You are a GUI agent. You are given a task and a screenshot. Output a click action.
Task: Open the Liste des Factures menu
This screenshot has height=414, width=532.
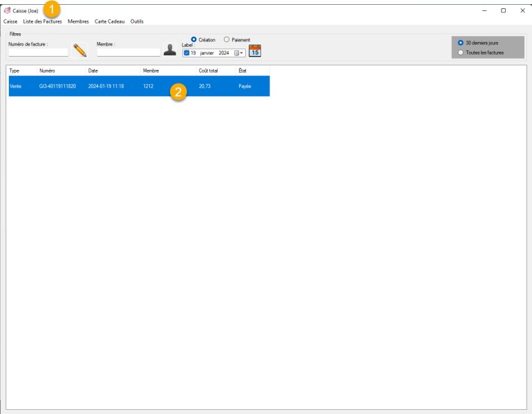(x=42, y=21)
